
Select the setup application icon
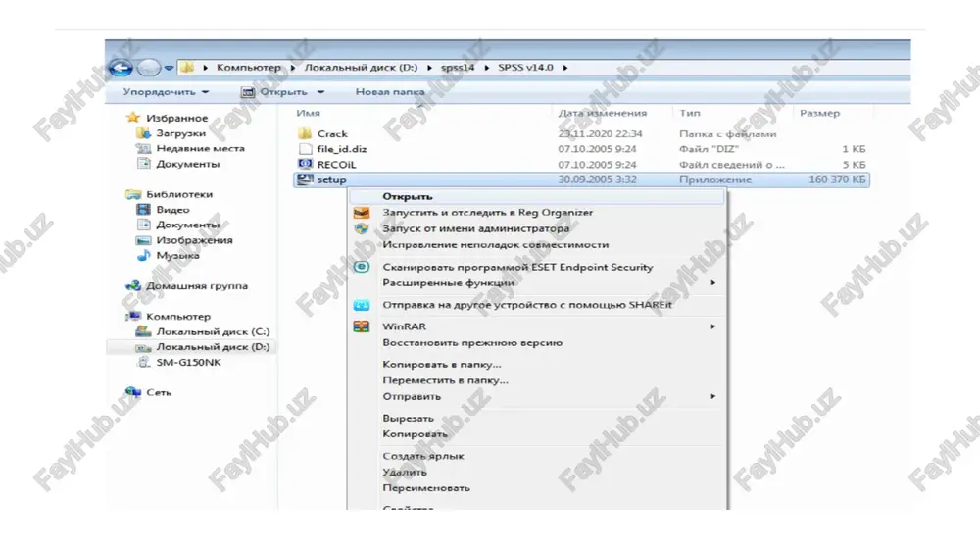tap(305, 179)
